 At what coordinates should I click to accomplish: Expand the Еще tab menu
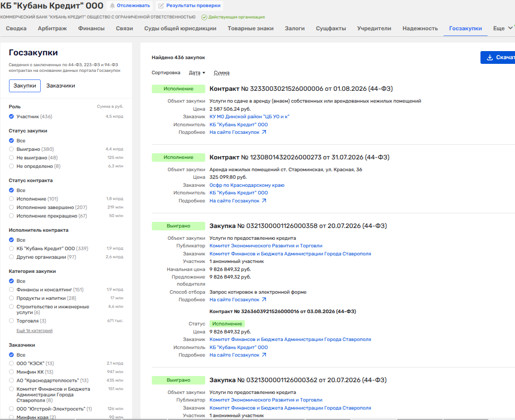pos(503,28)
